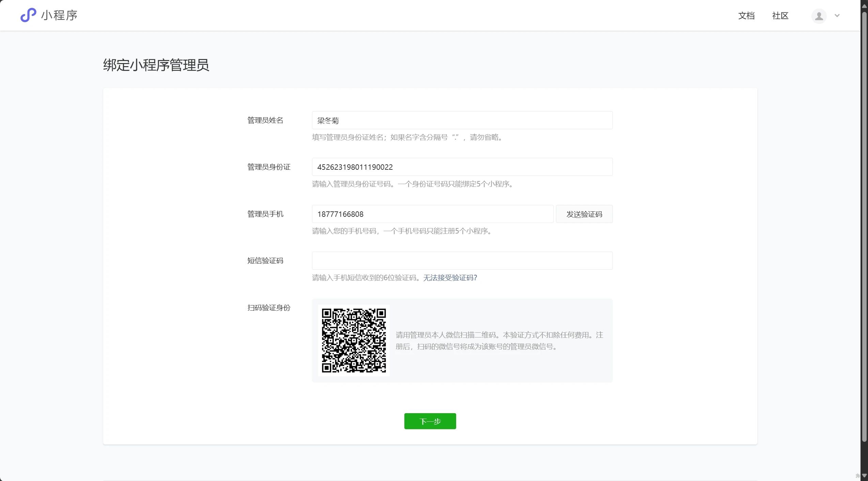This screenshot has height=481, width=868.
Task: Click into the 管理员身份证 number field
Action: [x=462, y=167]
